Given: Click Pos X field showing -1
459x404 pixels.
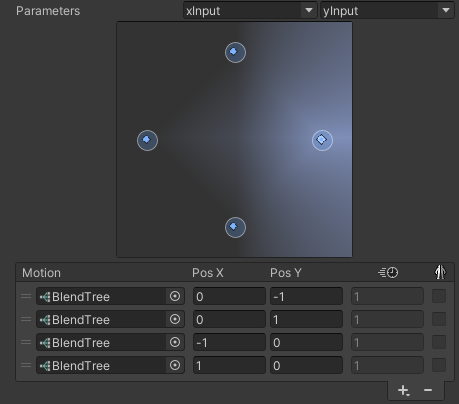Looking at the screenshot, I should [x=229, y=342].
